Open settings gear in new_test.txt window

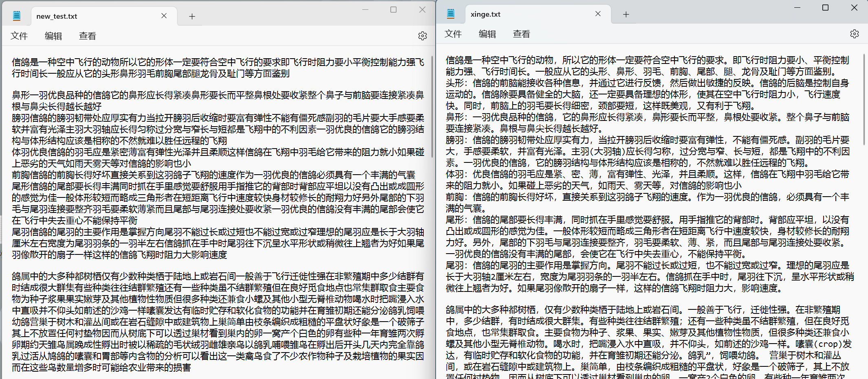click(x=423, y=36)
